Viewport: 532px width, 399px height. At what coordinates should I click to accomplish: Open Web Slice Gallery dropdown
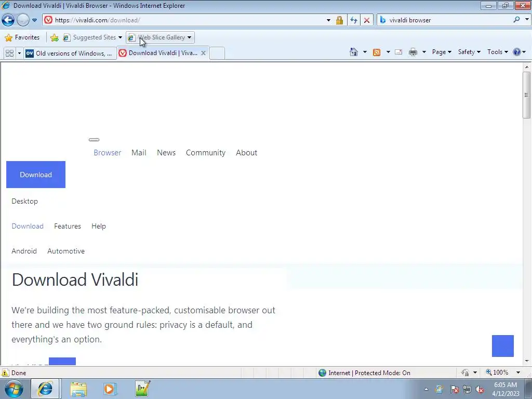[160, 37]
